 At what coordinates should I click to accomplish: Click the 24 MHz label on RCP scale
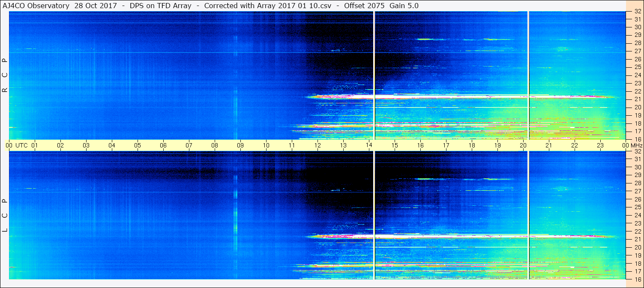[638, 75]
